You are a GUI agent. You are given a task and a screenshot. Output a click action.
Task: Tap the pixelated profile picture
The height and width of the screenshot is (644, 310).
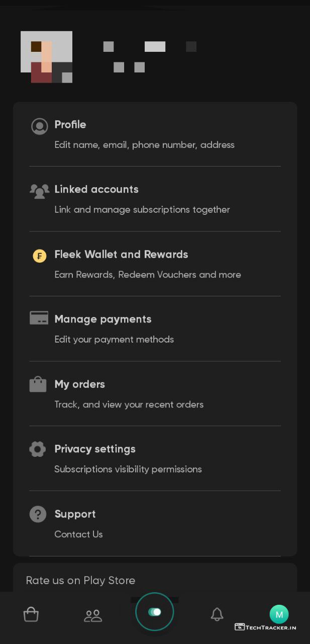tap(46, 57)
